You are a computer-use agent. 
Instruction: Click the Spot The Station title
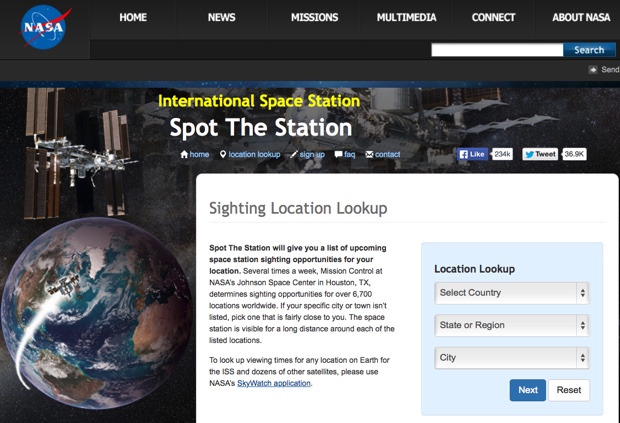coord(261,127)
